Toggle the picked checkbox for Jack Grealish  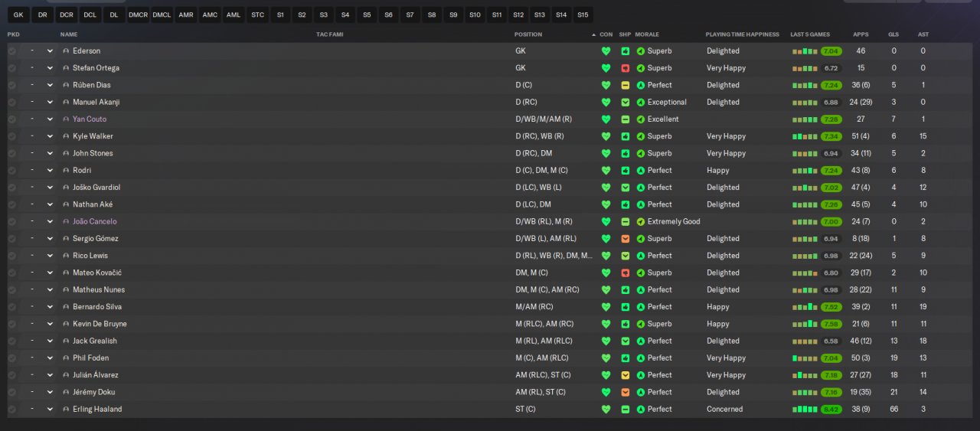pyautogui.click(x=11, y=341)
